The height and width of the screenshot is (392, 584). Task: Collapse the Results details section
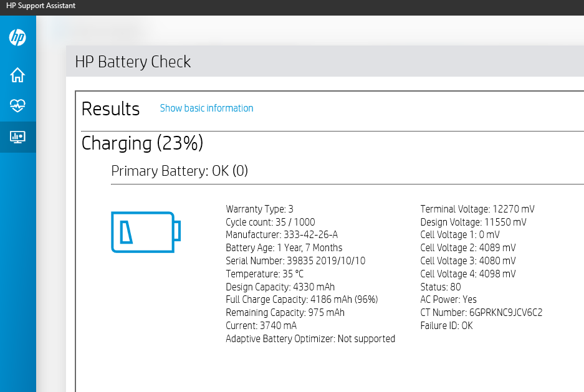[110, 109]
